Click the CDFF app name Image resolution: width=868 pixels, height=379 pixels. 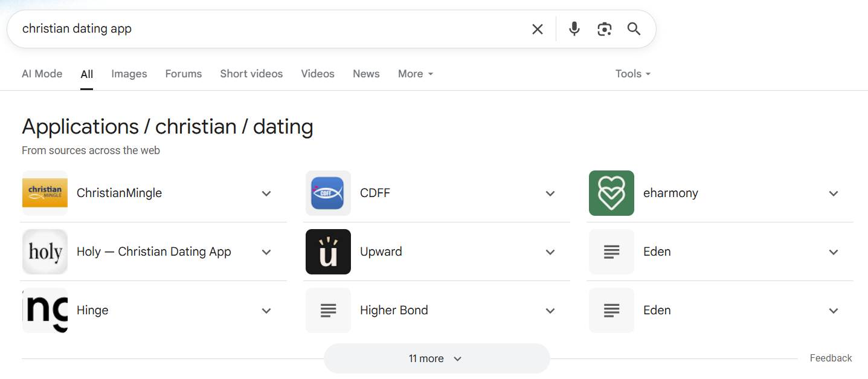375,193
